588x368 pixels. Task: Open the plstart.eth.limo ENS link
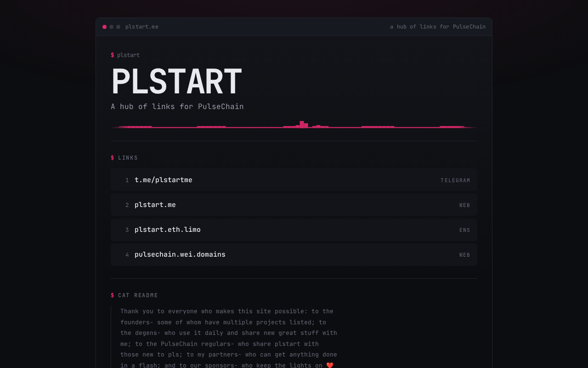pos(294,230)
